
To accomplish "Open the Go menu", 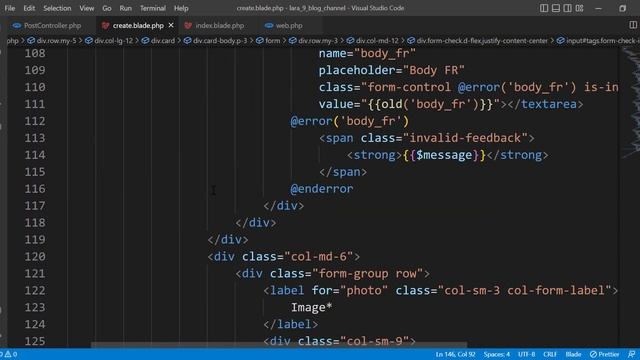I will 107,8.
